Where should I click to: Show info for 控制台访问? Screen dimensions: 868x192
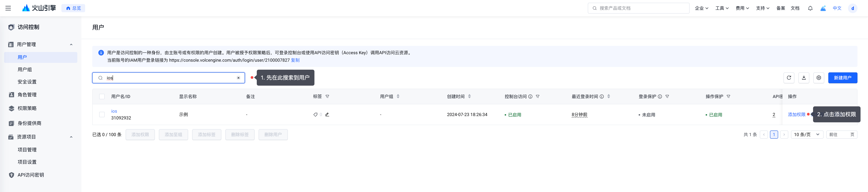click(530, 97)
